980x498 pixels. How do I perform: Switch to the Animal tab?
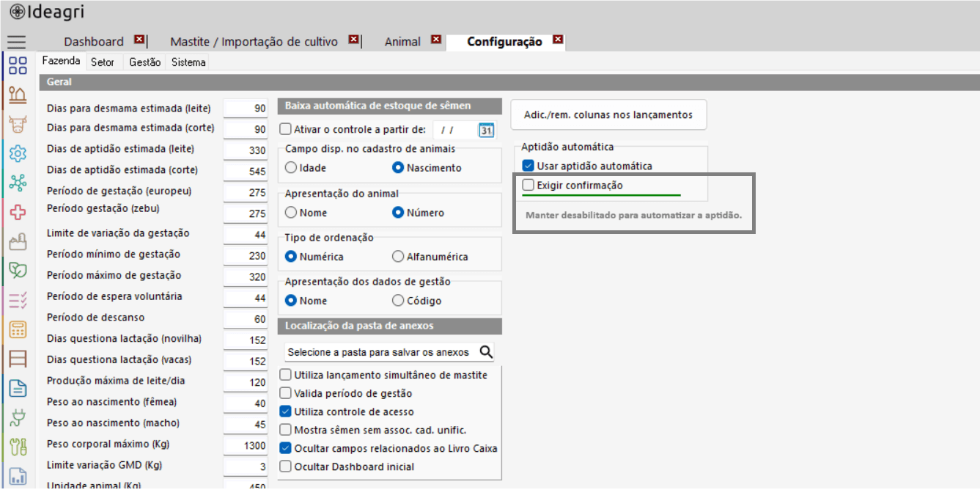tap(402, 42)
